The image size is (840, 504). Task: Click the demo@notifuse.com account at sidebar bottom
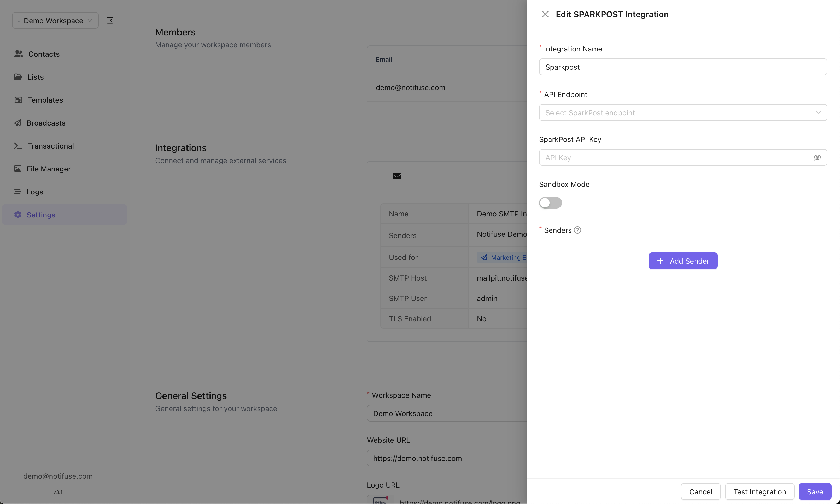[58, 476]
